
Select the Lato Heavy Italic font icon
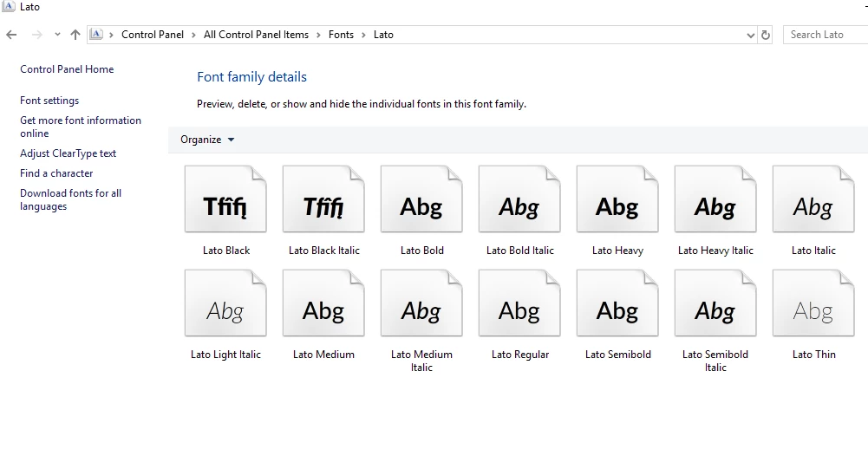(x=715, y=199)
